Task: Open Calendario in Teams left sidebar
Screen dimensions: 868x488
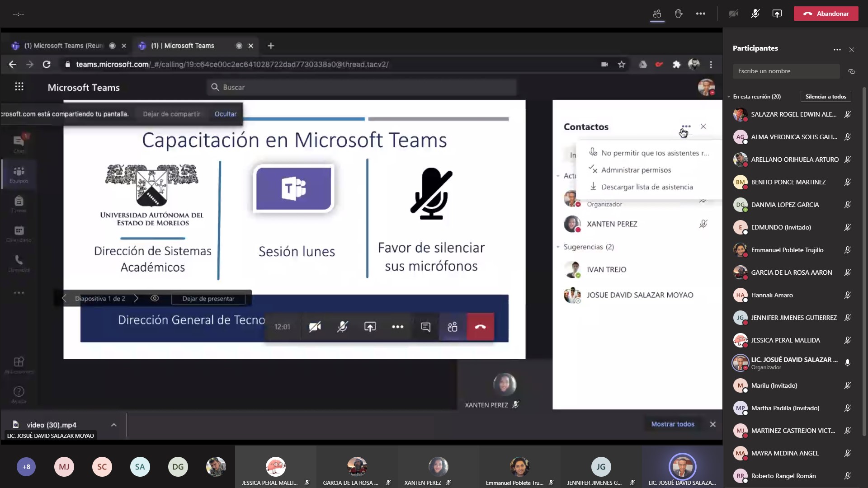Action: pos(19,234)
